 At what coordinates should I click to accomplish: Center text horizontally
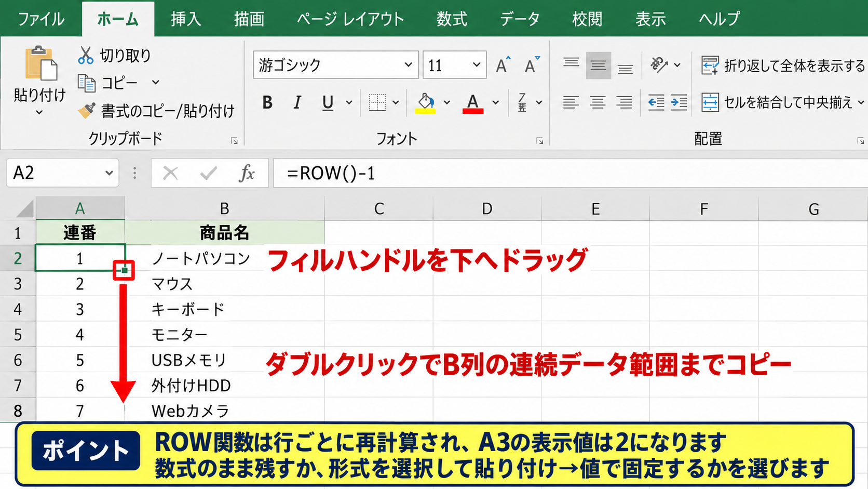(598, 103)
